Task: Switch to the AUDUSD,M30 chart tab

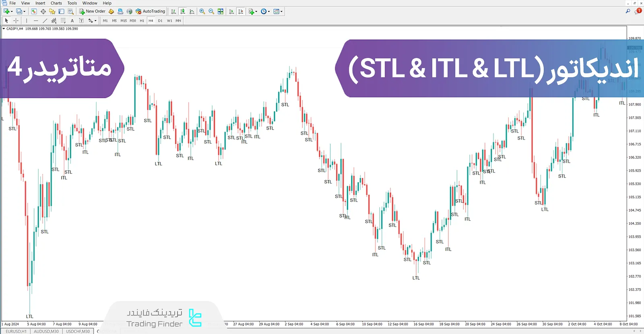Action: click(x=46, y=331)
